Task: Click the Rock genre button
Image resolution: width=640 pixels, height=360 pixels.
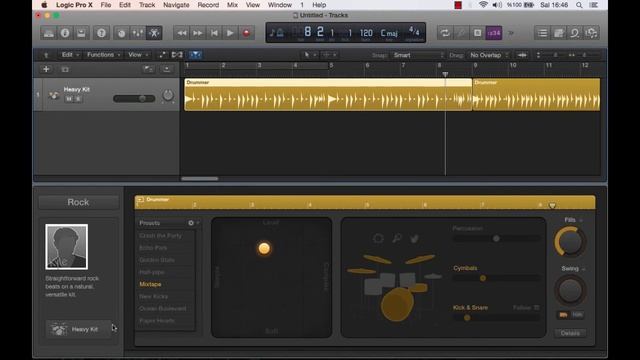Action: click(78, 202)
